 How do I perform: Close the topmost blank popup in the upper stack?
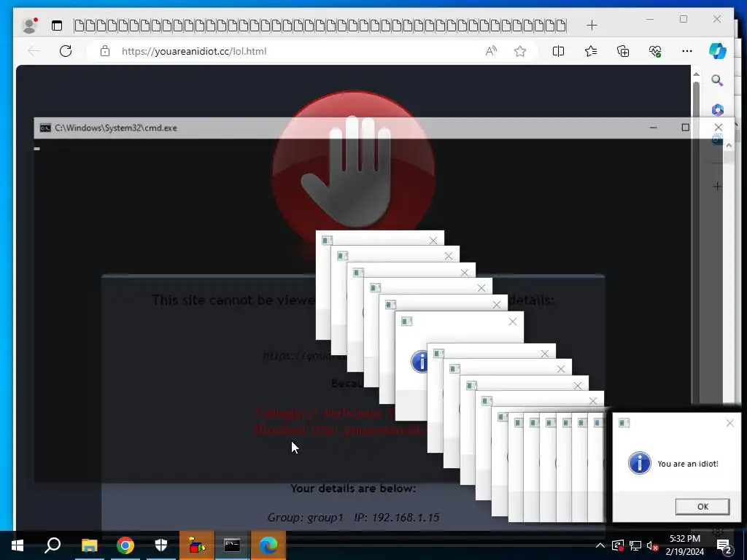pos(433,241)
